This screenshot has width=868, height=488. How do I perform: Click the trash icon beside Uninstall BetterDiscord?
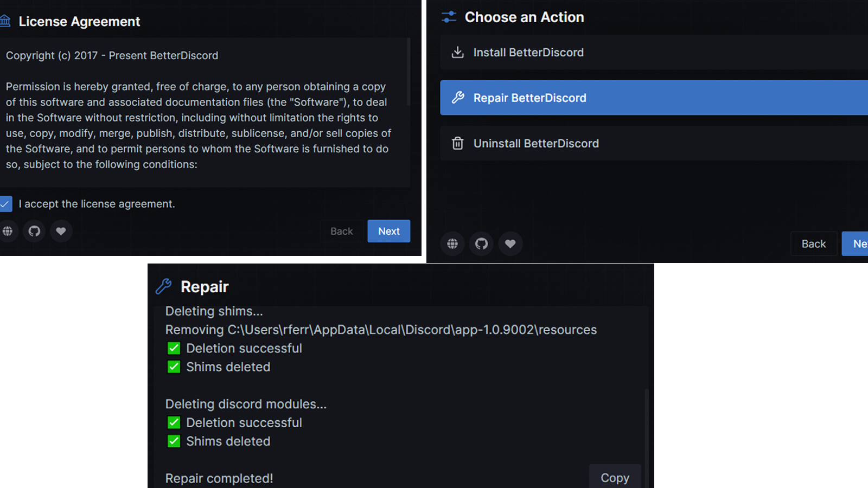[457, 143]
